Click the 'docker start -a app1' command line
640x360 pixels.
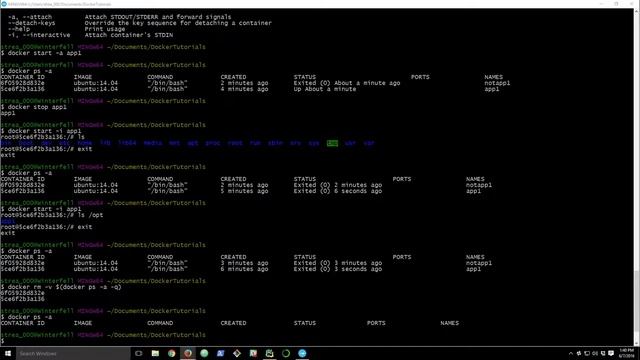pos(41,53)
